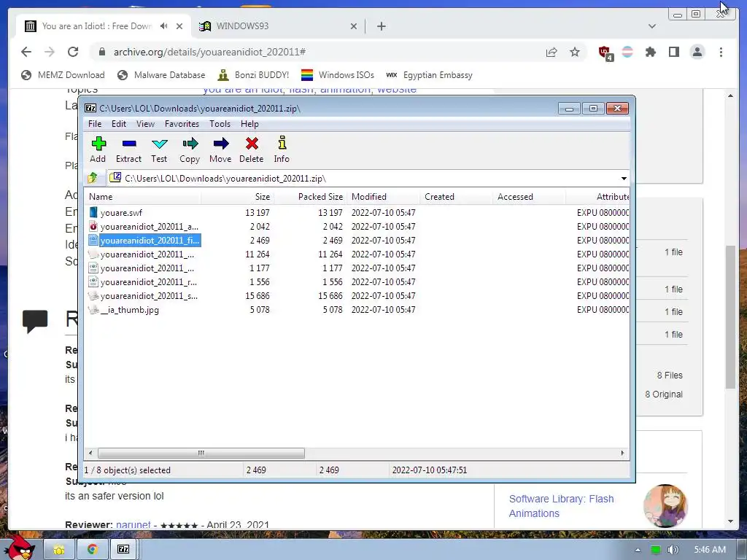Click the 7-Zip horizontal scrollbar thumb
Viewport: 747px width, 560px height.
[201, 453]
